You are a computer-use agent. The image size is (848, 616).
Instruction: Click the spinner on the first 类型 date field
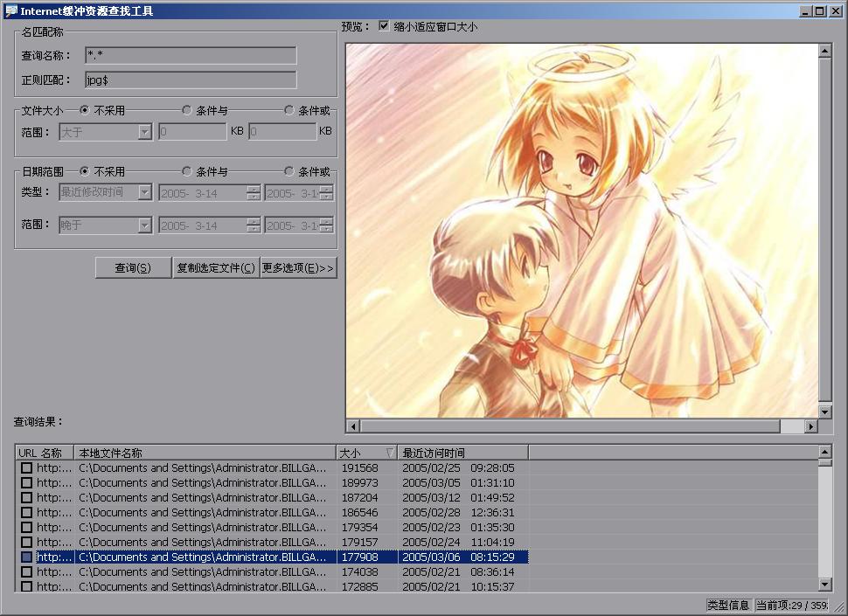(x=254, y=193)
